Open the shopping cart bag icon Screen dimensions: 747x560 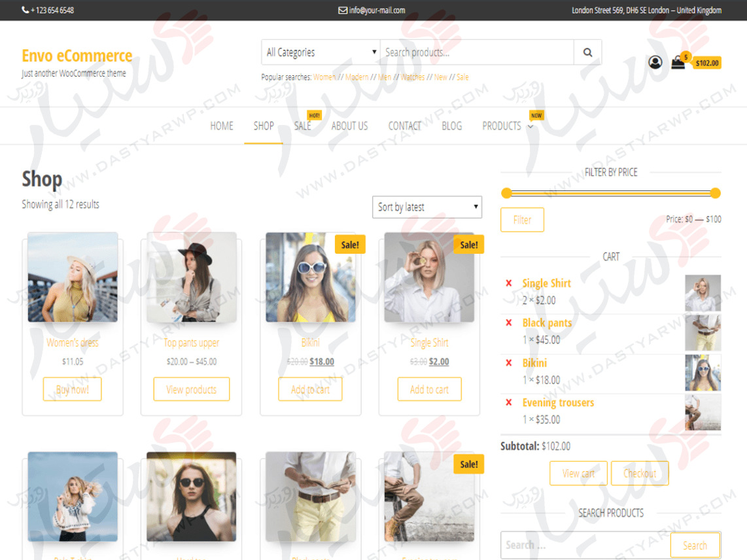tap(678, 63)
